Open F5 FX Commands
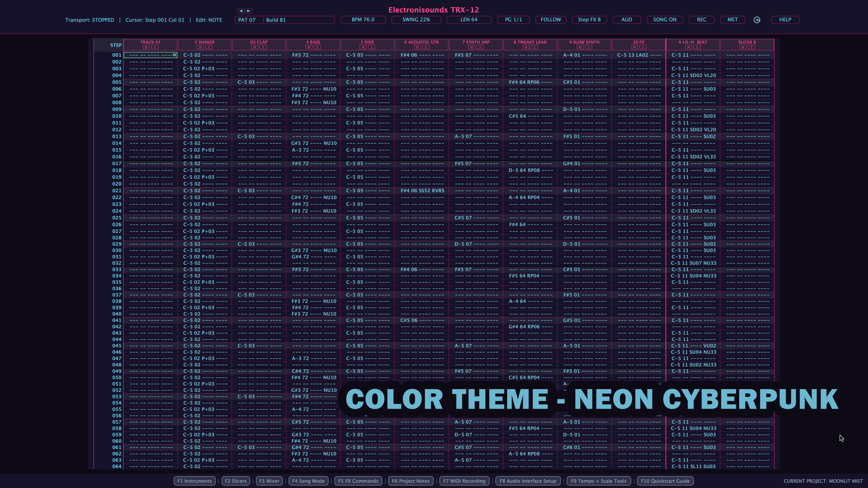Screen dimensions: 868x488 [358, 481]
